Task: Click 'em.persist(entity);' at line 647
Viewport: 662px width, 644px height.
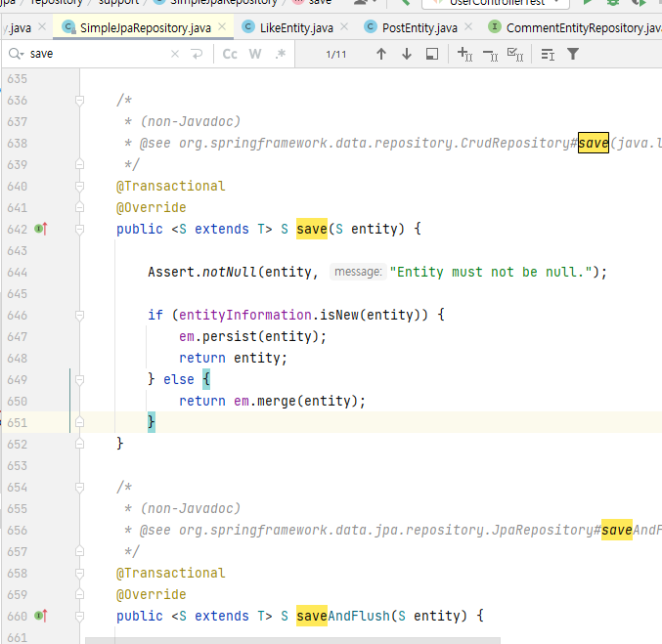Action: click(x=252, y=337)
